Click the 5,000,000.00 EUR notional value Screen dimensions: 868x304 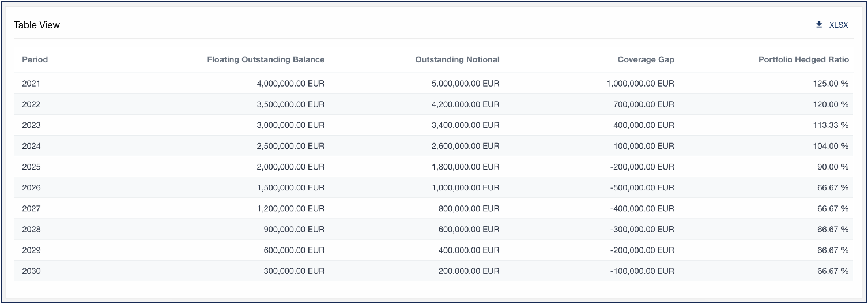coord(466,84)
